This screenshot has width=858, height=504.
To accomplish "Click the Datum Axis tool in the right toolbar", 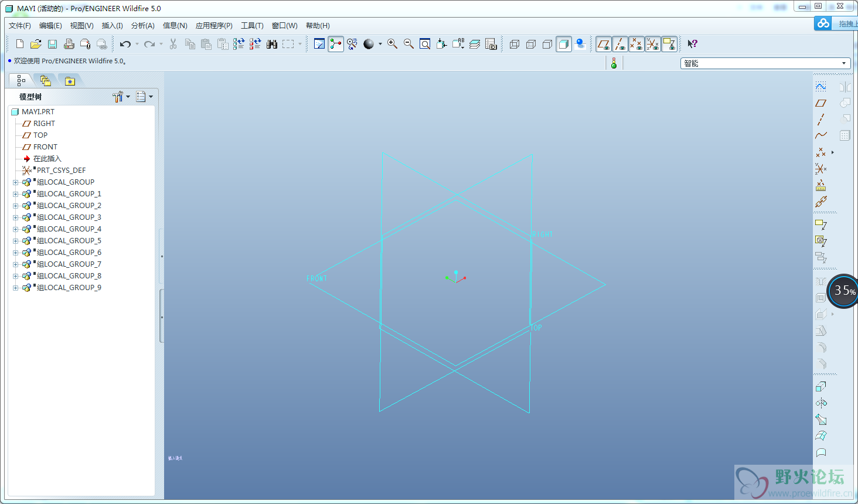I will tap(820, 120).
